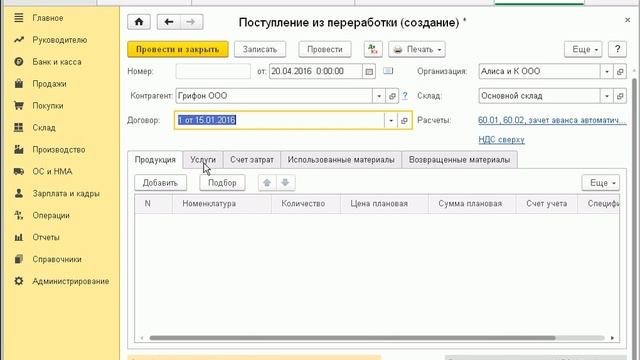Expand the Контрагент dropdown arrow
This screenshot has width=640, height=360.
[x=379, y=96]
